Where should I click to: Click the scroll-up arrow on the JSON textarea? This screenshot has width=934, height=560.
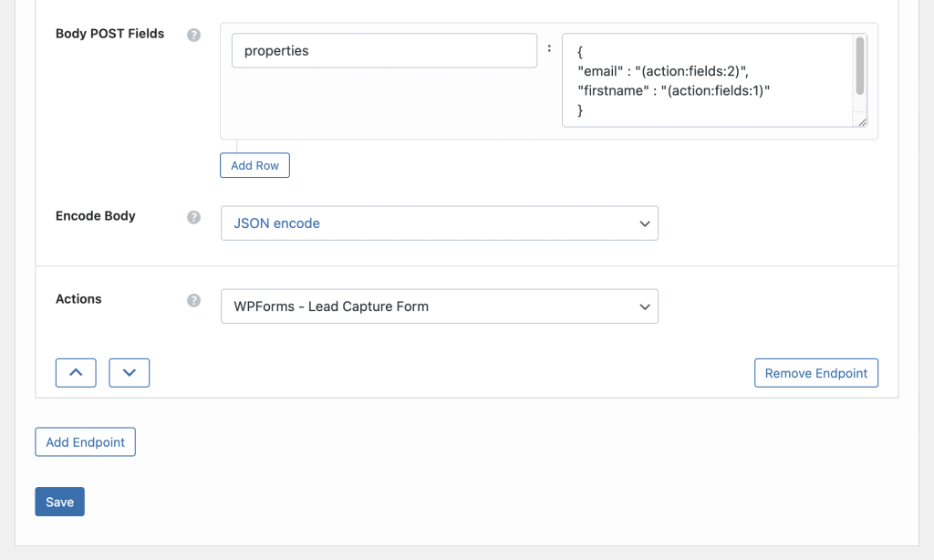(858, 38)
